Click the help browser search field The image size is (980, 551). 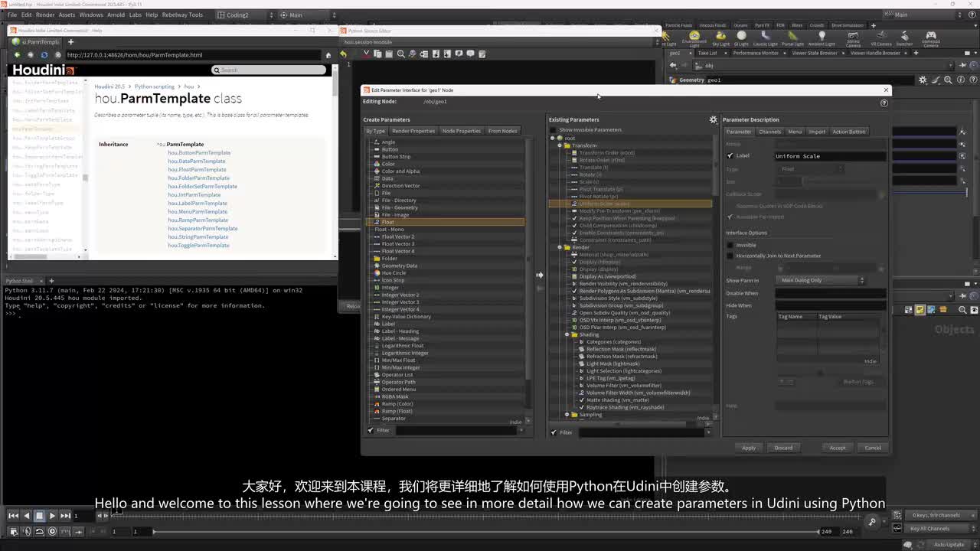tap(269, 70)
